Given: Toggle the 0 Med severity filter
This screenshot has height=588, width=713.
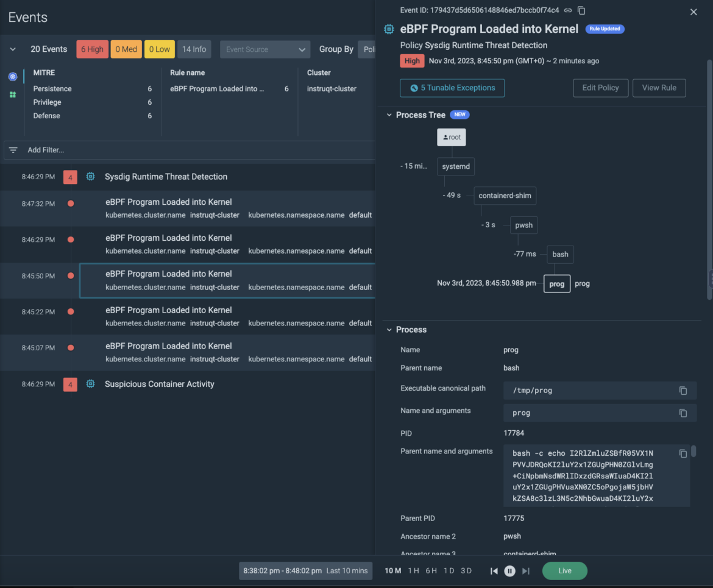Looking at the screenshot, I should (126, 49).
